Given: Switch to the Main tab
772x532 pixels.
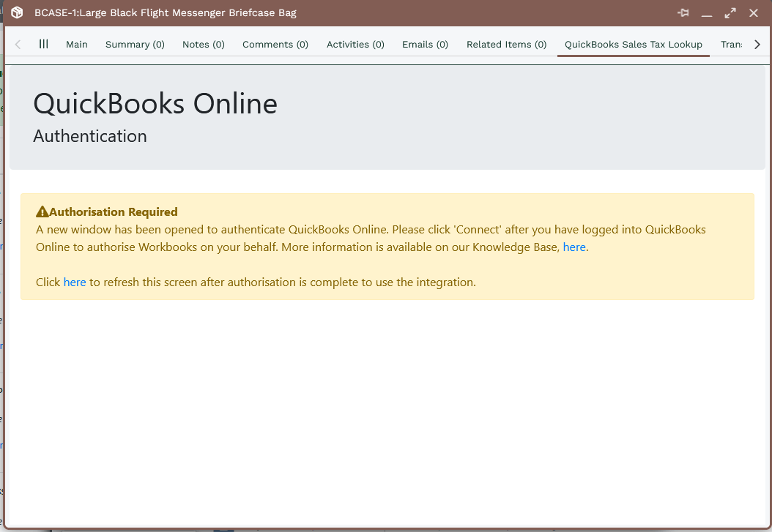Looking at the screenshot, I should coord(76,45).
